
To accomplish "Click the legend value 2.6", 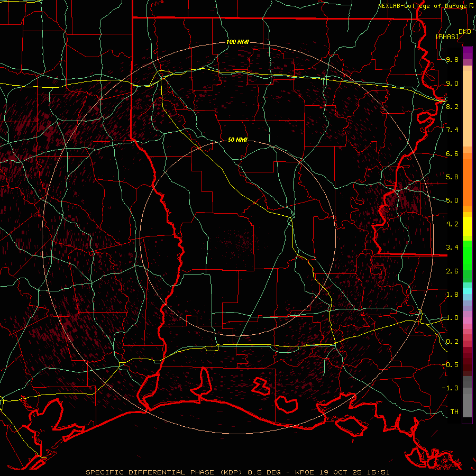I will [452, 271].
